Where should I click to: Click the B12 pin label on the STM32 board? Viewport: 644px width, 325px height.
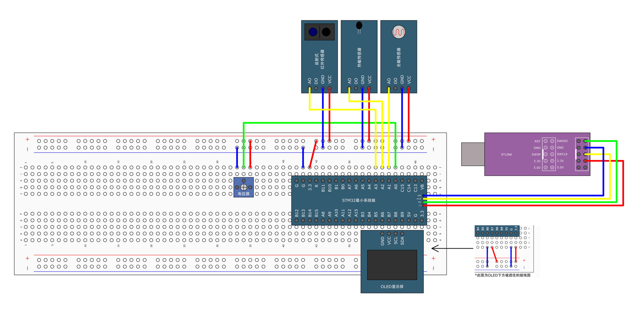coord(297,213)
